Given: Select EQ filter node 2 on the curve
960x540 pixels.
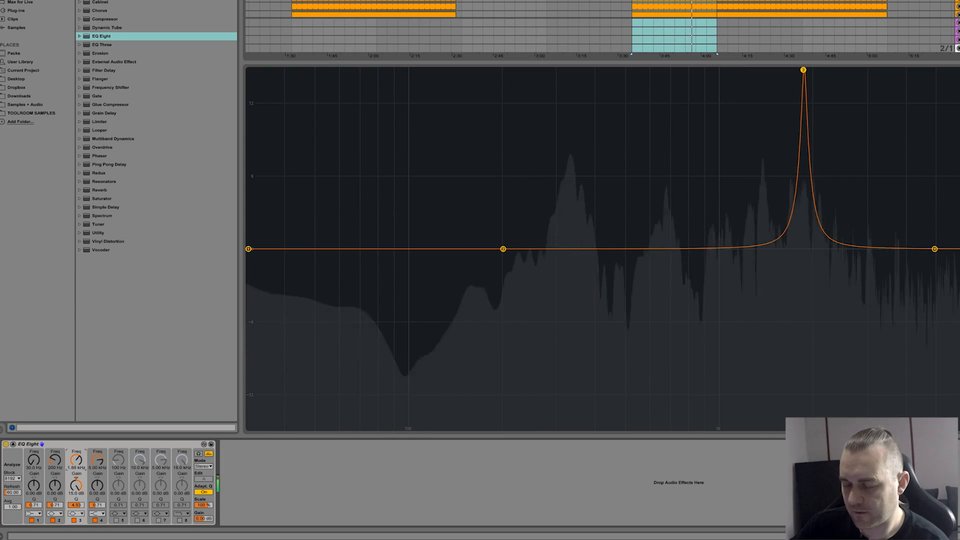Looking at the screenshot, I should pyautogui.click(x=503, y=249).
